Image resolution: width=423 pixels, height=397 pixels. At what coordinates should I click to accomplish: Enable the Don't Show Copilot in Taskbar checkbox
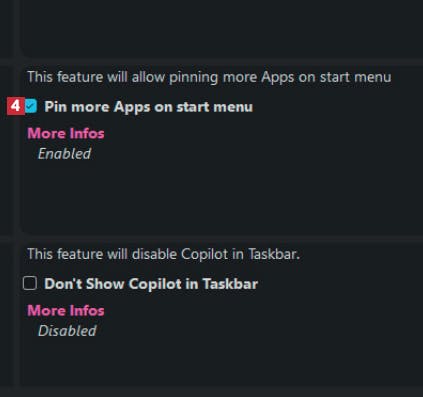(30, 283)
